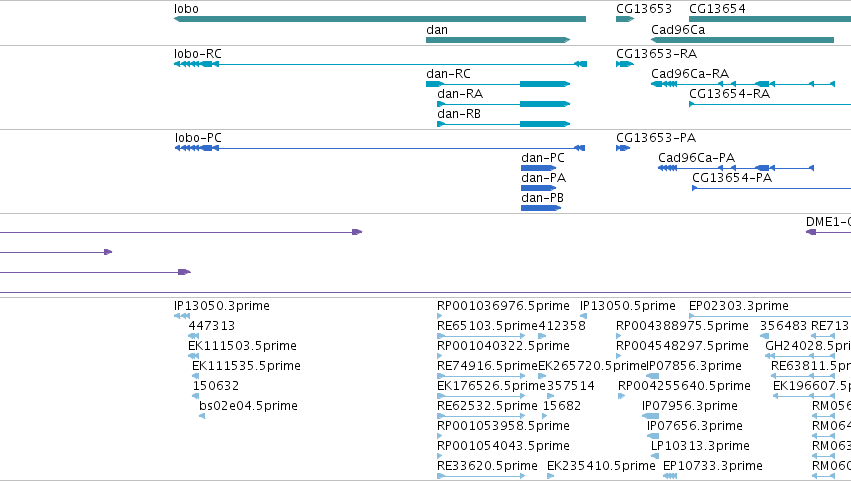Click the CG13654-RA transcript line

point(770,104)
